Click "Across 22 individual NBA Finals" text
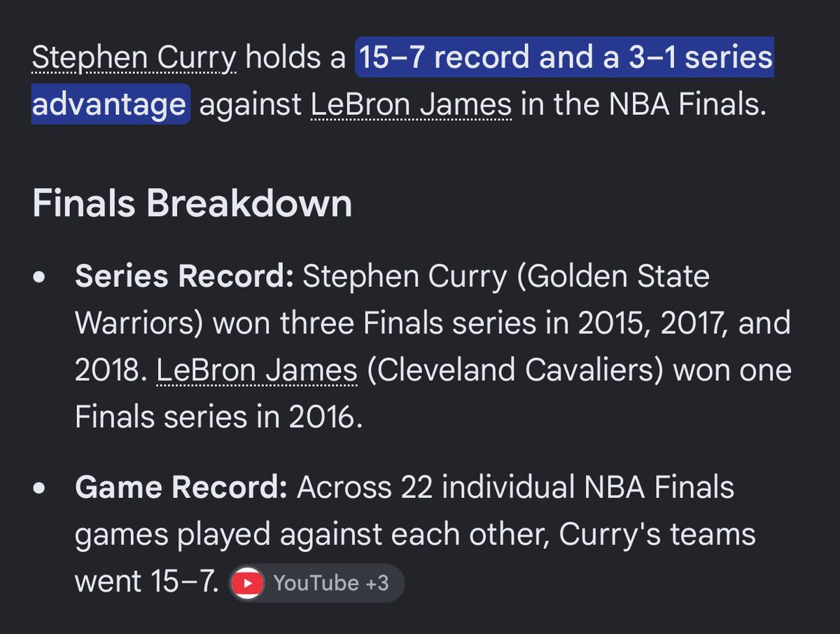The width and height of the screenshot is (840, 634). 515,488
